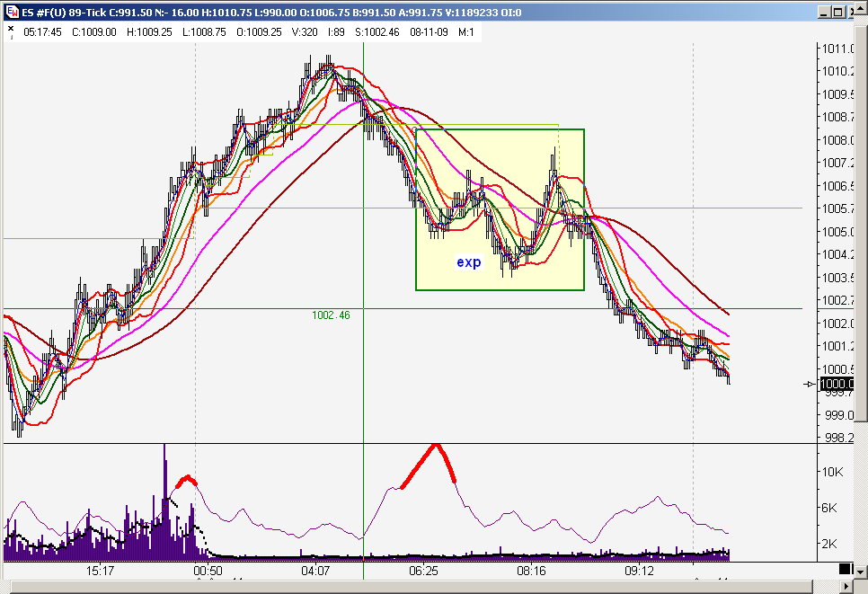This screenshot has width=868, height=594.
Task: Maximize the ES #F(U) chart window
Action: click(x=837, y=13)
